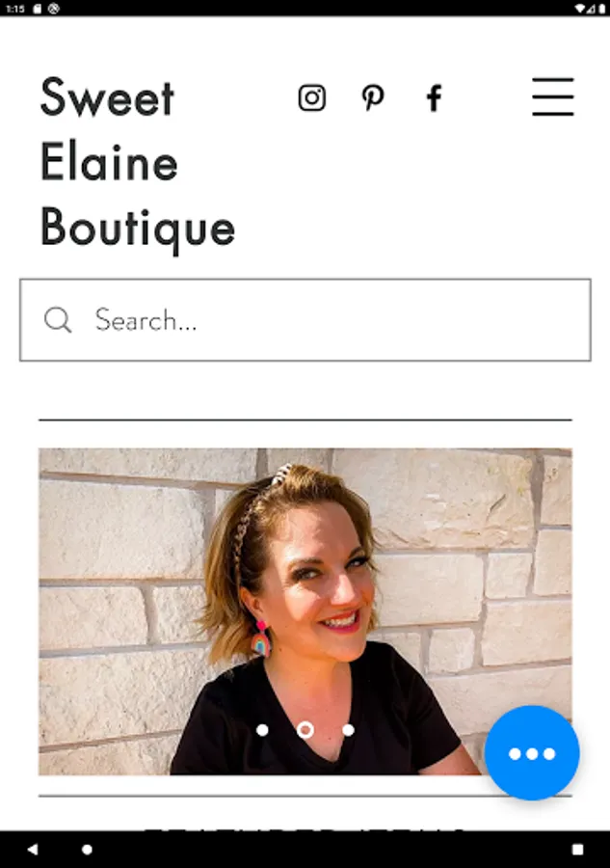Tap the Android back navigation arrow
The height and width of the screenshot is (868, 610).
point(33,849)
